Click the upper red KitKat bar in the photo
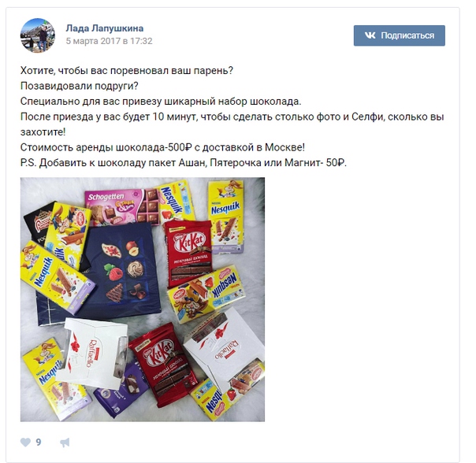The height and width of the screenshot is (463, 476). coord(189,253)
